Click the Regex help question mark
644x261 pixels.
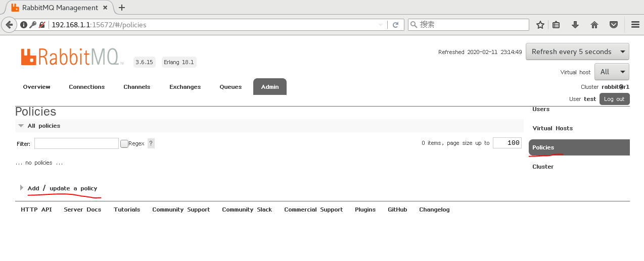151,143
